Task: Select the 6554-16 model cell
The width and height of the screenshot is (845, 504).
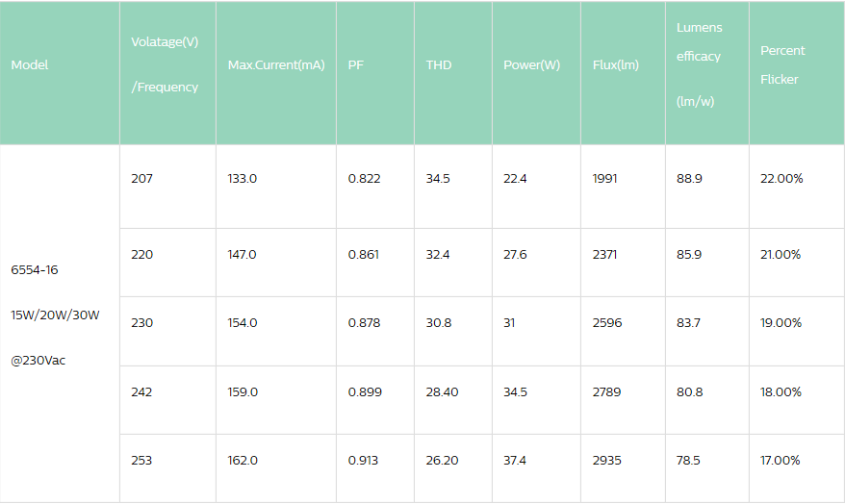Action: [x=60, y=323]
